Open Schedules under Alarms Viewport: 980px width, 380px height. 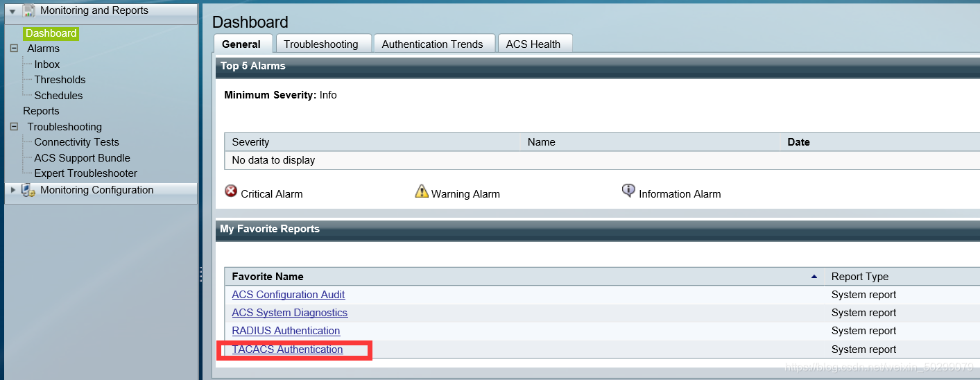58,96
